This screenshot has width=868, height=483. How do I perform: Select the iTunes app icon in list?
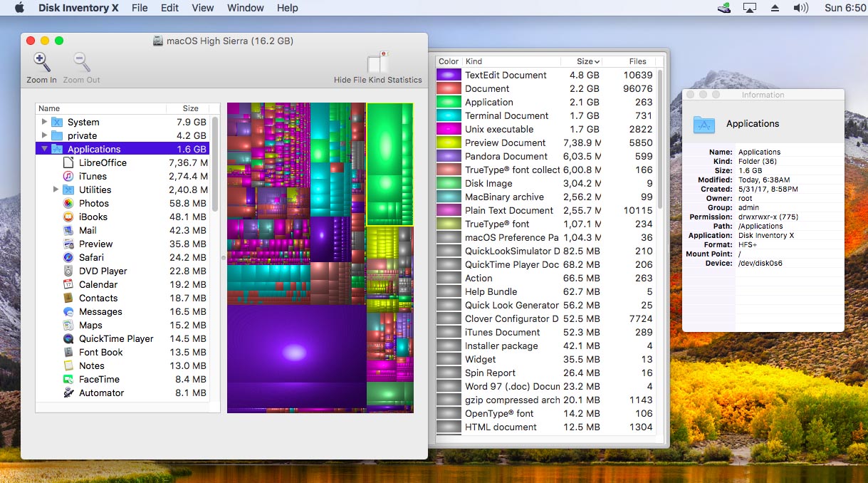click(x=68, y=176)
